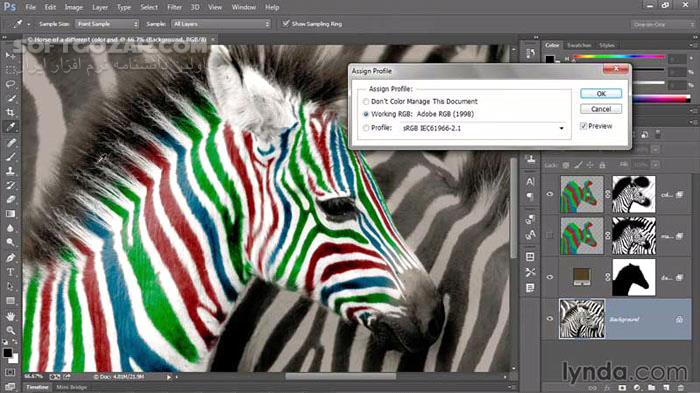The image size is (700, 393).
Task: Open the Layer menu
Action: pos(100,7)
